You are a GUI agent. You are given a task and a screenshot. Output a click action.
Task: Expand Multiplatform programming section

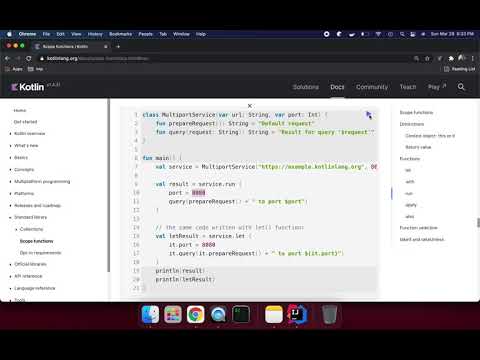pyautogui.click(x=10, y=182)
